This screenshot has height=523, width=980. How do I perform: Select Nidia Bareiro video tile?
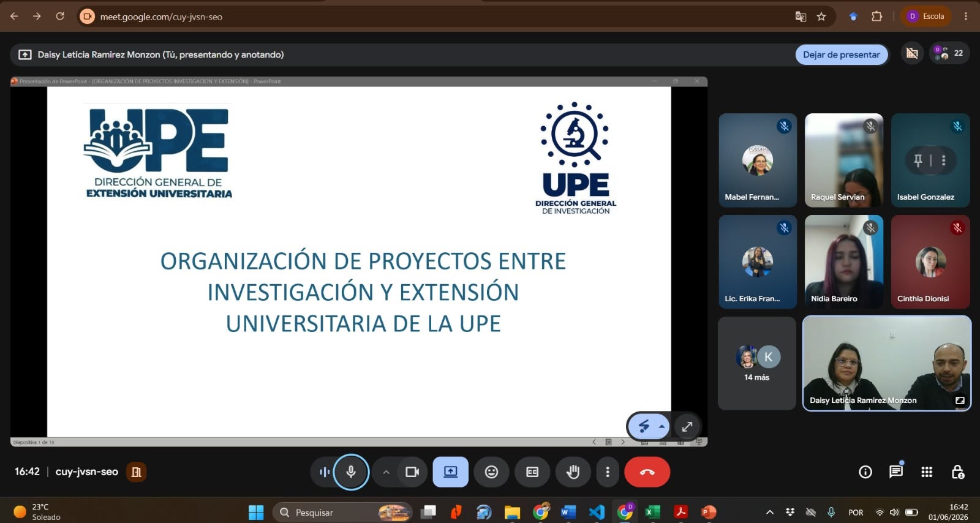coord(844,261)
